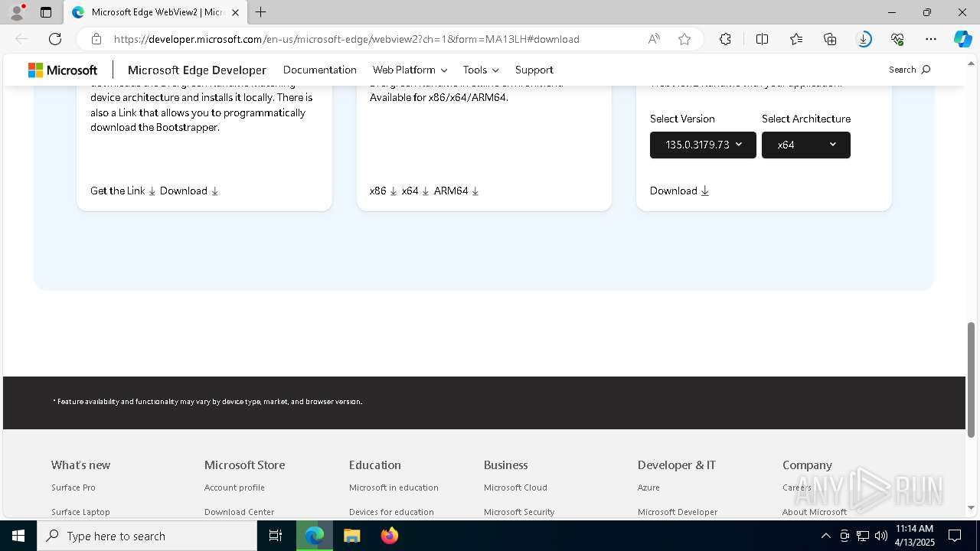
Task: Open Browser essentials icon
Action: (x=897, y=39)
